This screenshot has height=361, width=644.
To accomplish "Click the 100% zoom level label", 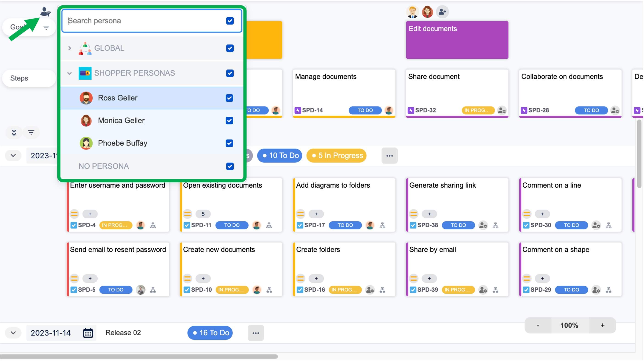I will coord(569,325).
